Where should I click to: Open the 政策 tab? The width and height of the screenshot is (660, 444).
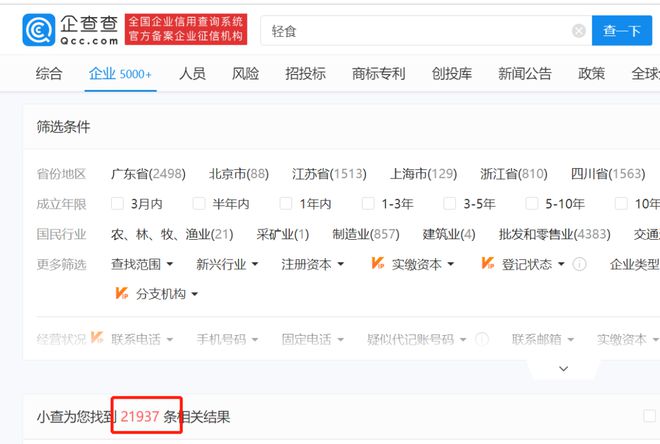[x=591, y=74]
